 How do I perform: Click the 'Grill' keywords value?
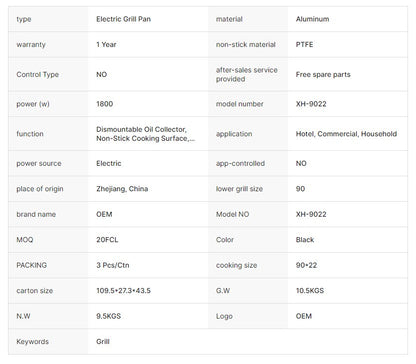pos(103,341)
